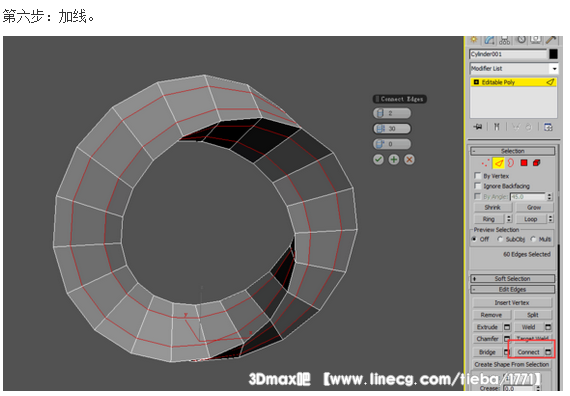This screenshot has width=570, height=396.
Task: Select Border sub-object level icon
Action: tap(511, 163)
